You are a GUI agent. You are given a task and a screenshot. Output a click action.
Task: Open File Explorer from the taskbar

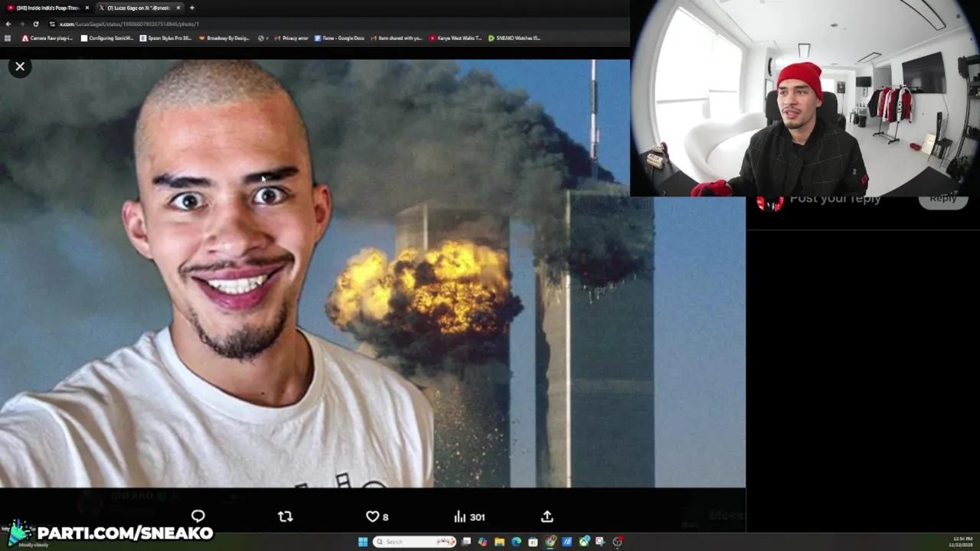[x=499, y=542]
